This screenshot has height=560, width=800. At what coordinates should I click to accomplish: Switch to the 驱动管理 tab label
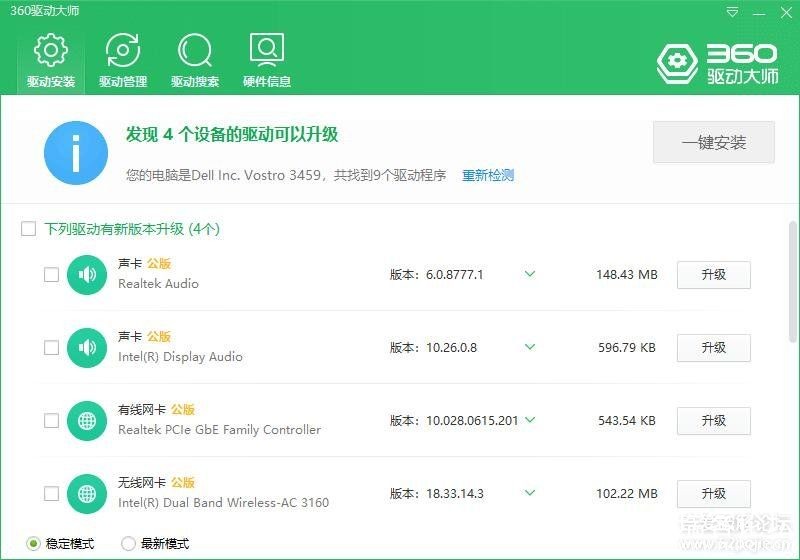pos(123,82)
